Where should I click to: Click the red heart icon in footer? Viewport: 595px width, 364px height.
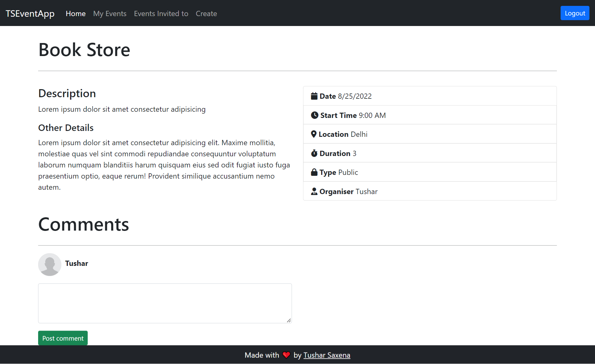[x=286, y=355]
